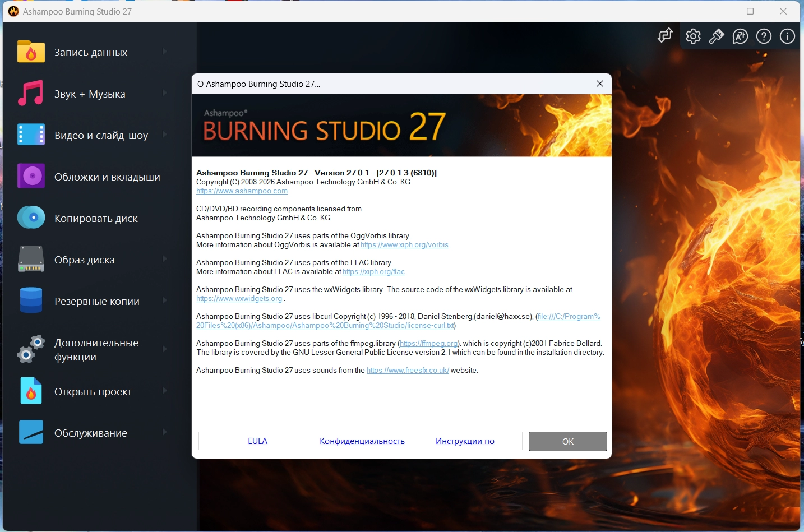Open the www.freesfx.co.uk link
The height and width of the screenshot is (532, 804).
click(x=408, y=371)
